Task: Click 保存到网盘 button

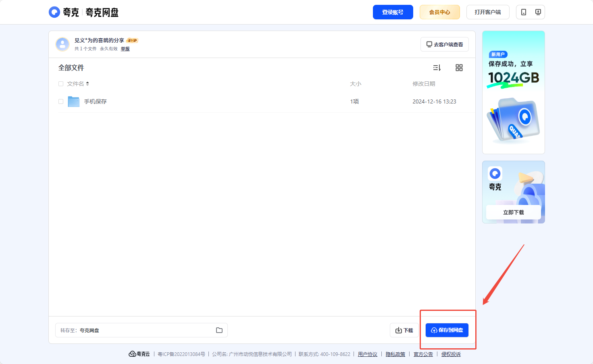Action: pyautogui.click(x=447, y=330)
